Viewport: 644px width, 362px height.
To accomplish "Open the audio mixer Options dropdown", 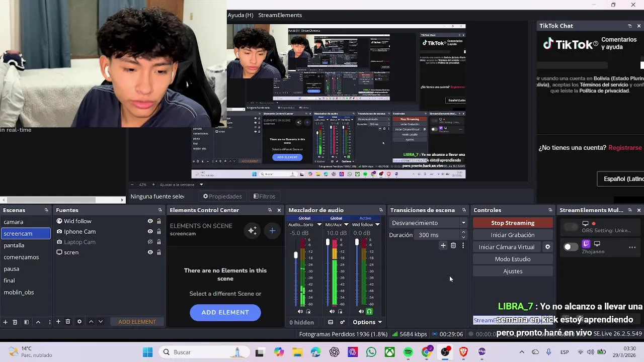I will point(367,322).
